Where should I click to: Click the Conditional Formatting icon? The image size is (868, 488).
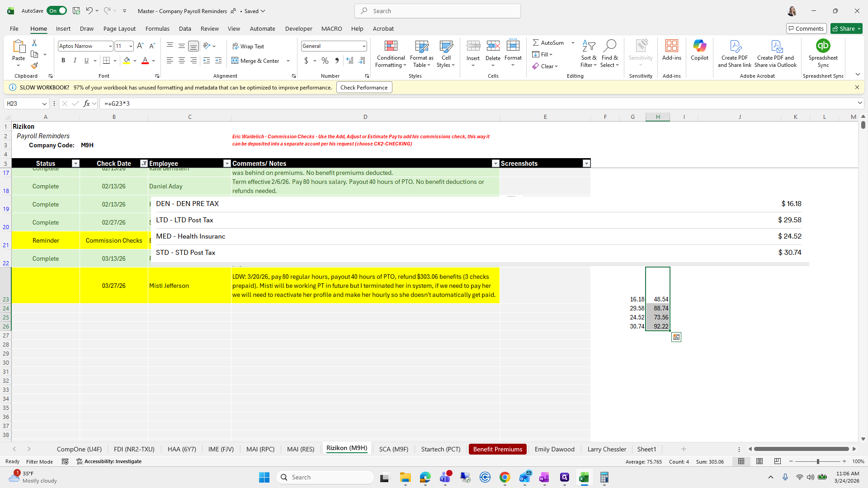click(x=391, y=46)
